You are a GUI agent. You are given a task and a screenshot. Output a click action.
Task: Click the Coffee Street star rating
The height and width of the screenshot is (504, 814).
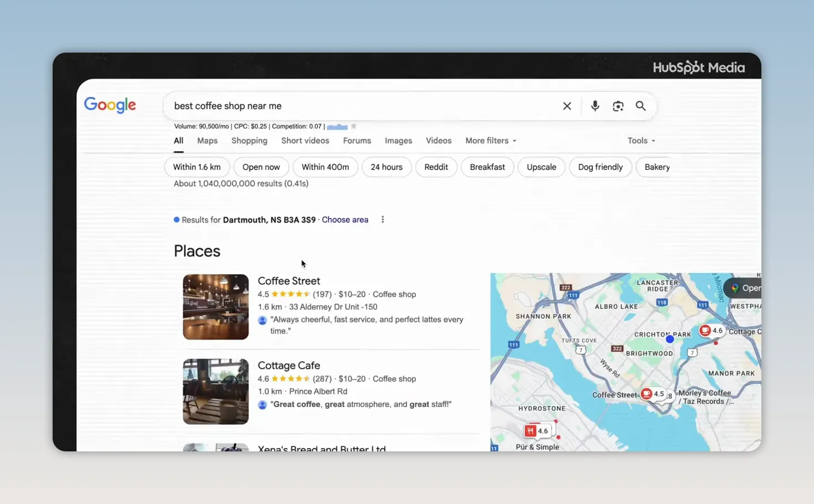[290, 294]
